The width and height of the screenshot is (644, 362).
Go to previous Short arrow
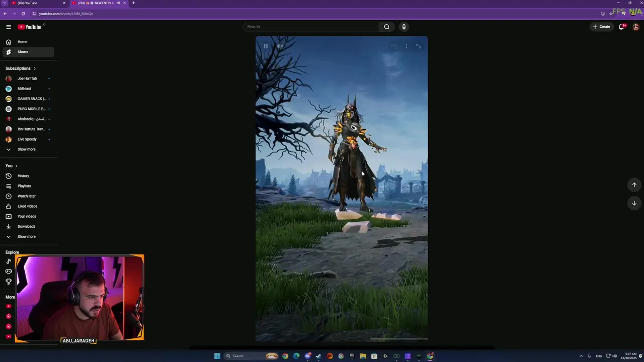point(634,185)
